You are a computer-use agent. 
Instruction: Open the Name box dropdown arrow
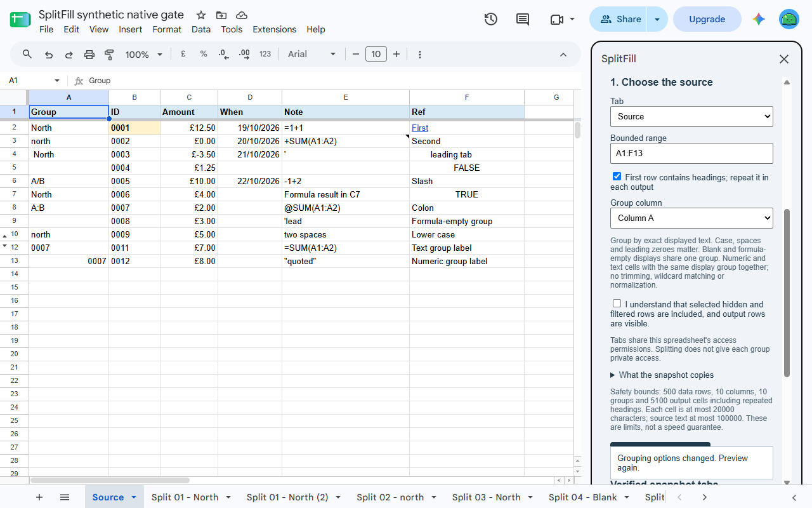57,81
